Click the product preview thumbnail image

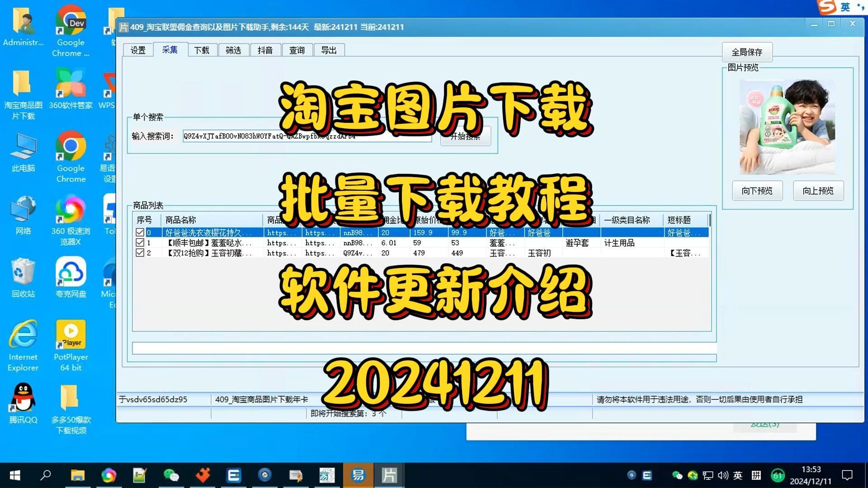coord(787,127)
